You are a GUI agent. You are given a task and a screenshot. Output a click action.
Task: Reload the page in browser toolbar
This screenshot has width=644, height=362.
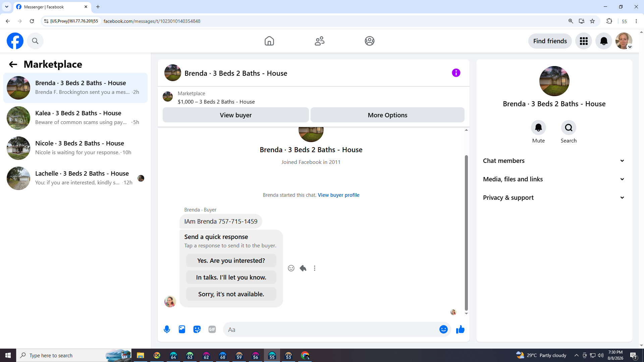[32, 21]
